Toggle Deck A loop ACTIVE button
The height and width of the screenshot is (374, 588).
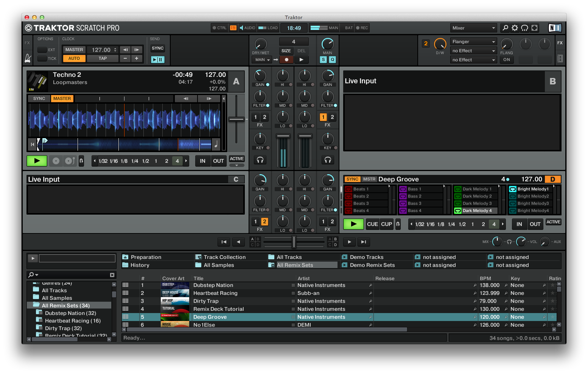tap(236, 159)
